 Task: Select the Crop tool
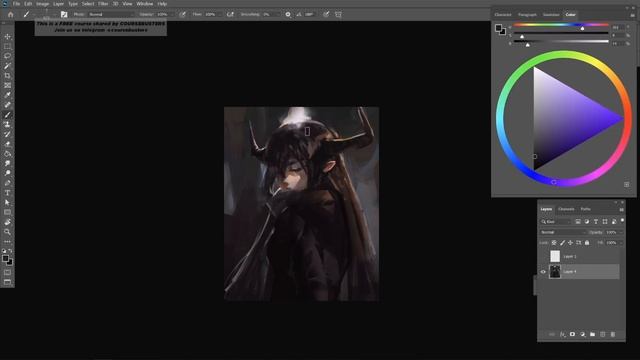7,76
